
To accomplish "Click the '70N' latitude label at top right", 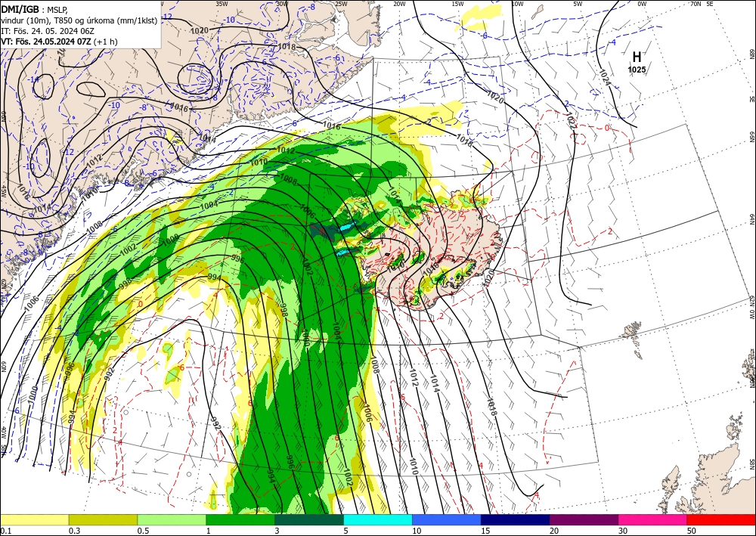I will coord(696,4).
